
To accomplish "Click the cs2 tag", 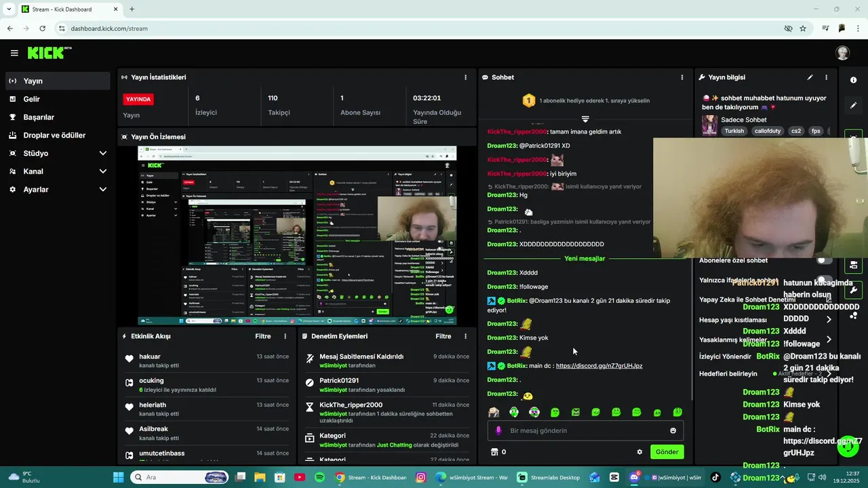I will (x=796, y=131).
